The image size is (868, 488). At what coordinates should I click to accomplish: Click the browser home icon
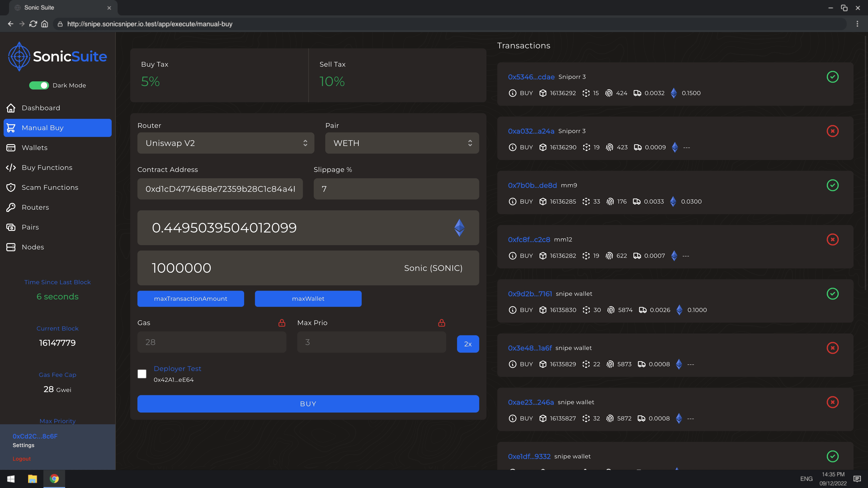(45, 24)
